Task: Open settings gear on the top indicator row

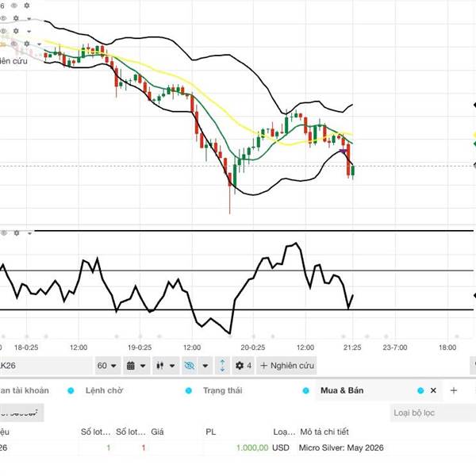Action: click(26, 6)
